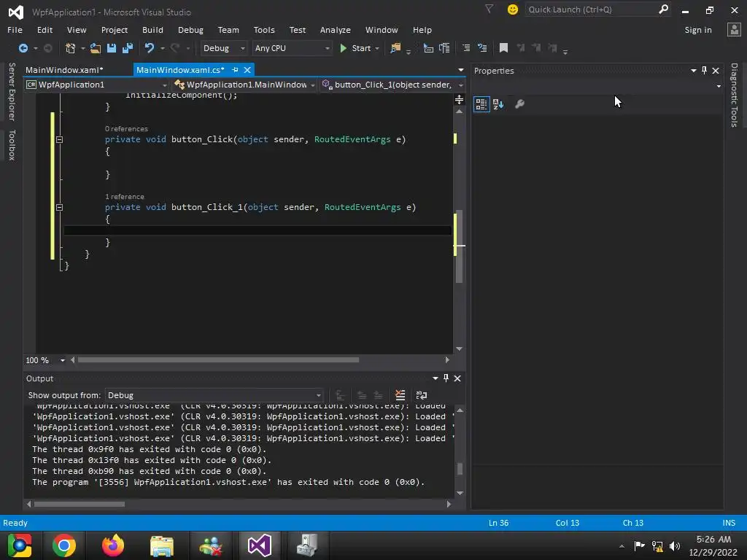
Task: Click the Quick Launch magnifier icon
Action: click(x=663, y=9)
